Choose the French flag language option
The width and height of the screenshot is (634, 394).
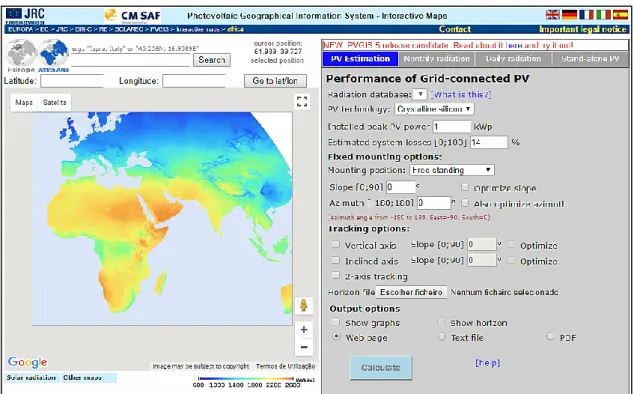586,15
